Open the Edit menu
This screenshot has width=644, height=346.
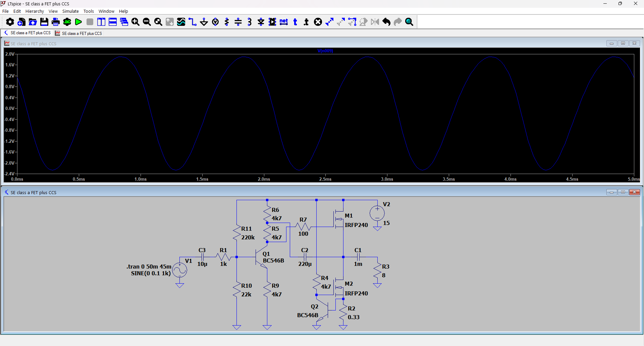[x=17, y=11]
